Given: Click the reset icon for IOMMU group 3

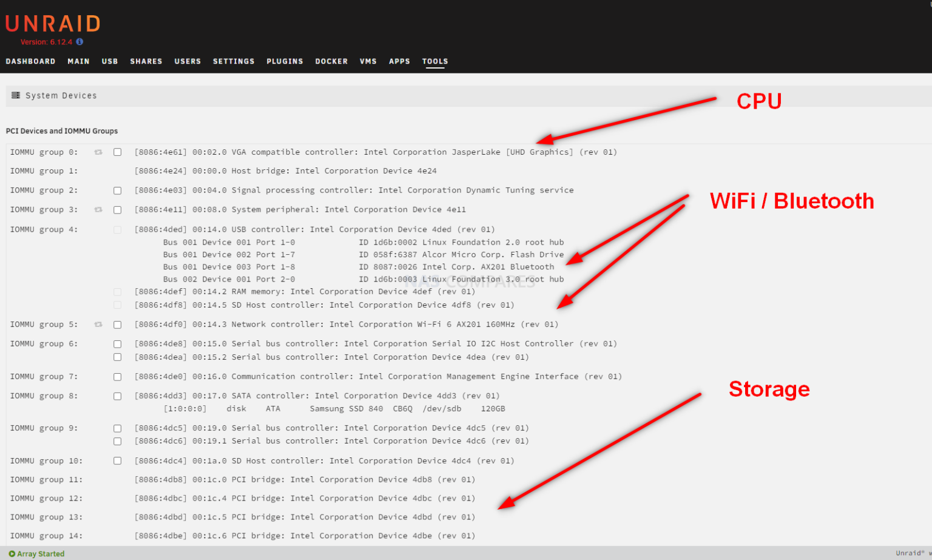Looking at the screenshot, I should coord(98,210).
